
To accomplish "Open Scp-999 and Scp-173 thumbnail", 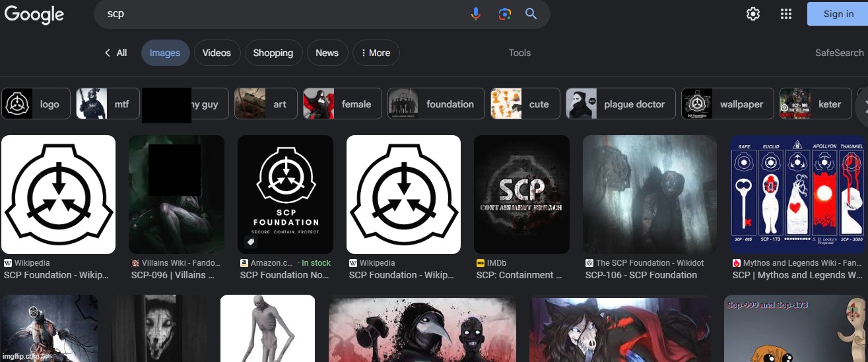I will pos(796,328).
